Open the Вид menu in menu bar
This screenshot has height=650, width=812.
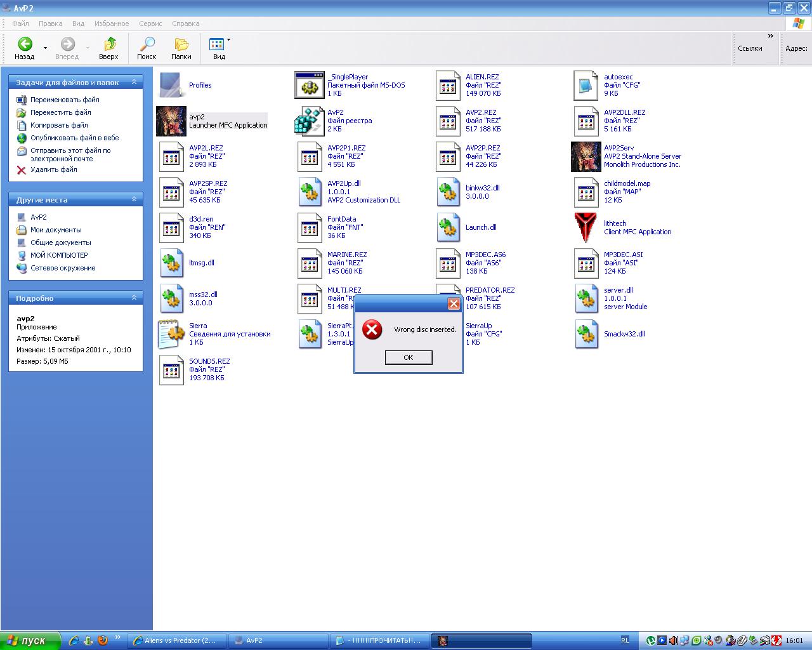[79, 23]
